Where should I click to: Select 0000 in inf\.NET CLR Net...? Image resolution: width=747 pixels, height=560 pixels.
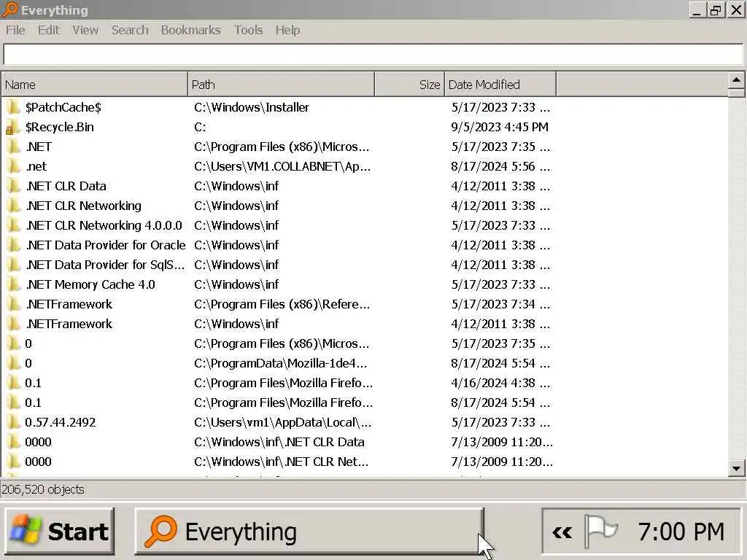point(38,462)
